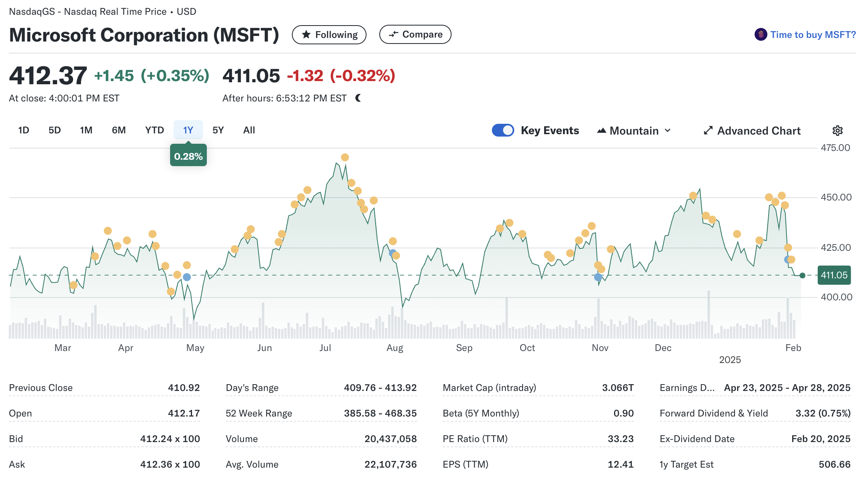Select the 1D range tab

pos(24,130)
